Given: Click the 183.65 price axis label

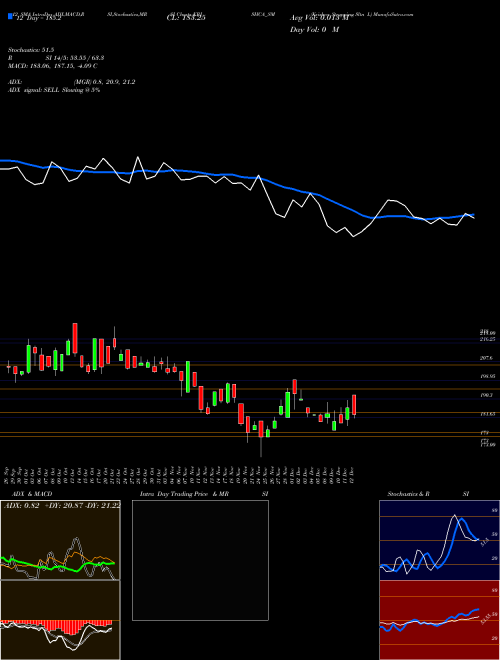Looking at the screenshot, I should 487,414.
